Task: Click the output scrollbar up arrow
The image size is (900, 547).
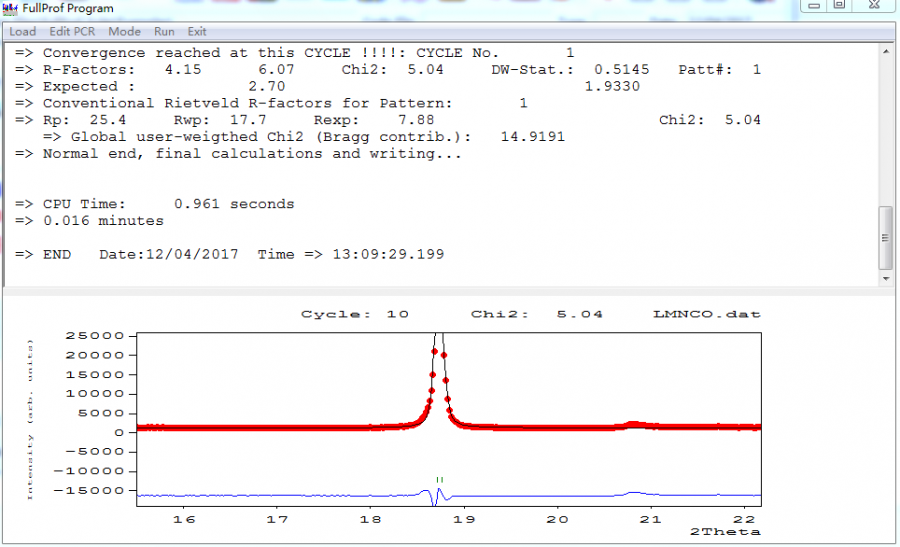Action: click(x=886, y=52)
